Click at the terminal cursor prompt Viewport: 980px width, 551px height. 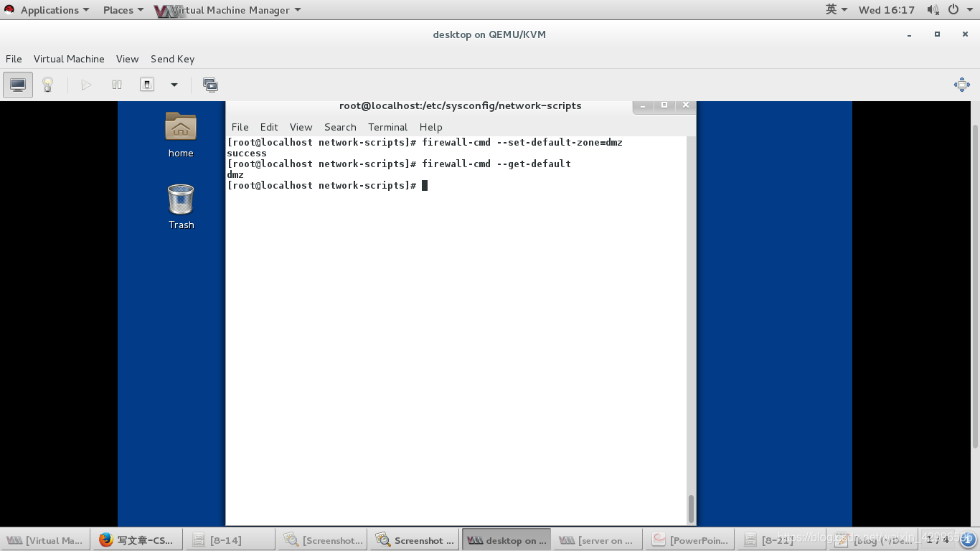pos(425,185)
